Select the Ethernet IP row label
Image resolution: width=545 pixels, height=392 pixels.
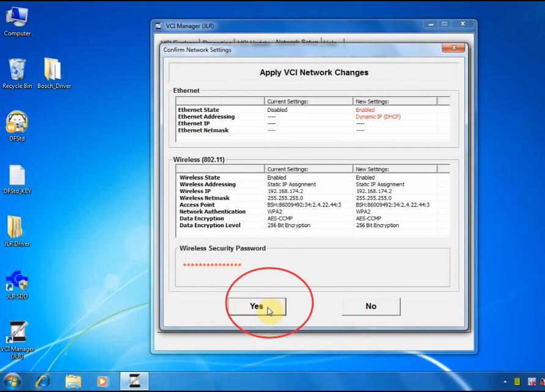coord(194,123)
